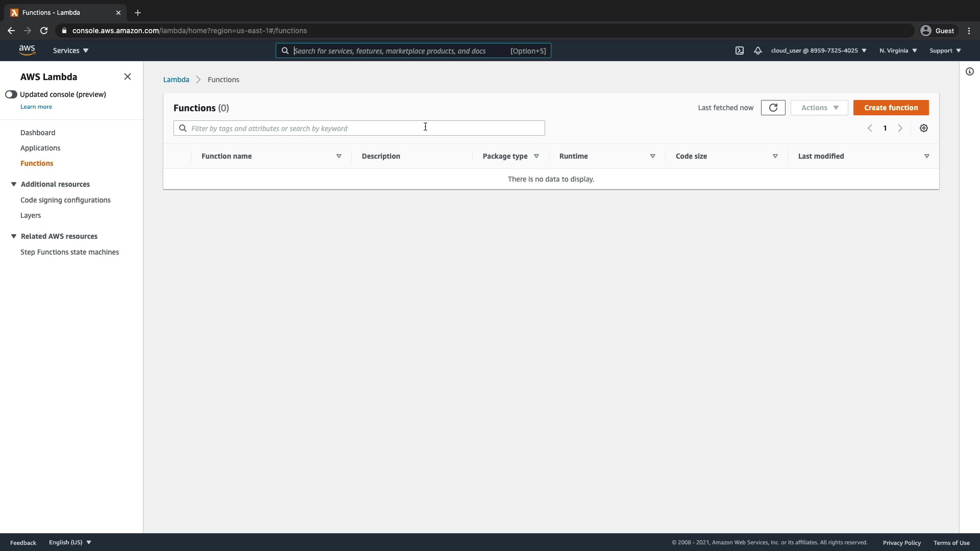
Task: Open Dashboard in the sidebar
Action: [x=38, y=133]
